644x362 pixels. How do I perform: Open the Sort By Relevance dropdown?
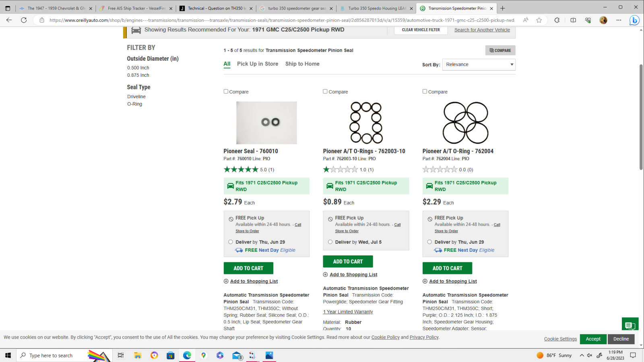pos(479,64)
